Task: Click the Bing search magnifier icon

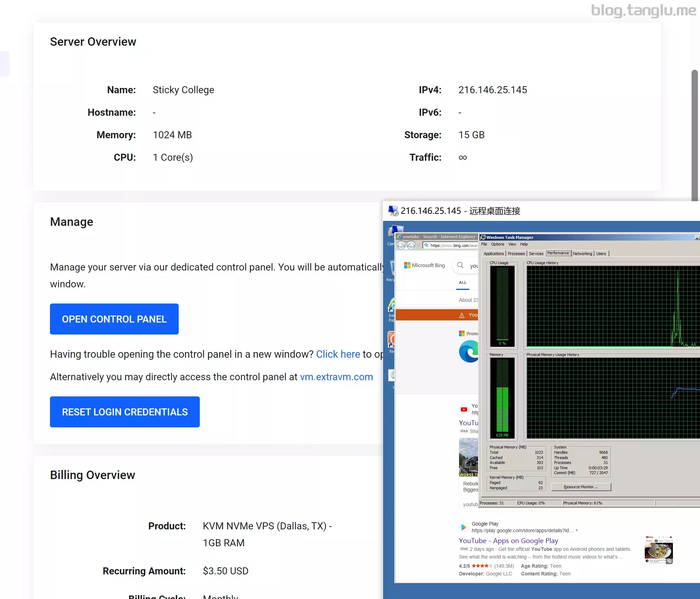Action: coord(460,265)
